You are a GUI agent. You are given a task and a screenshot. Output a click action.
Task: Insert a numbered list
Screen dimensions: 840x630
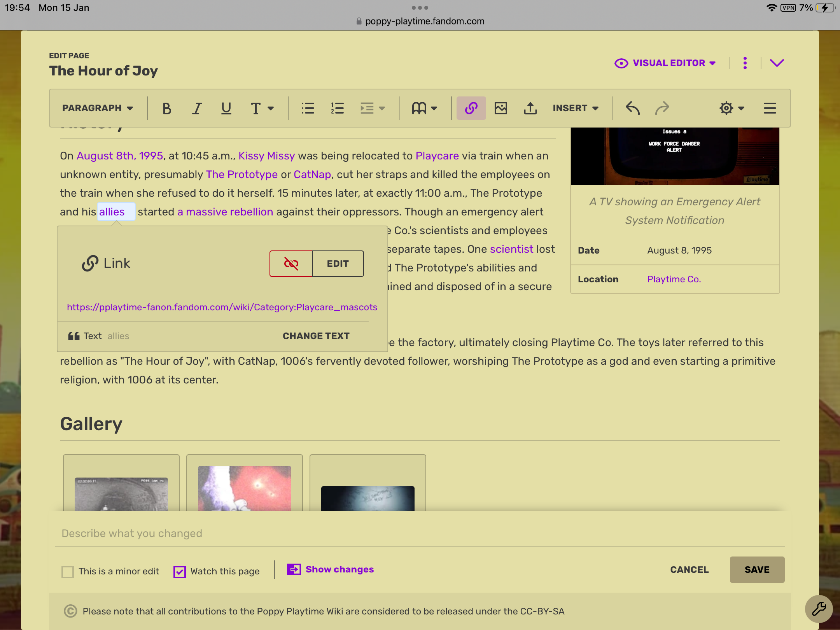(337, 108)
